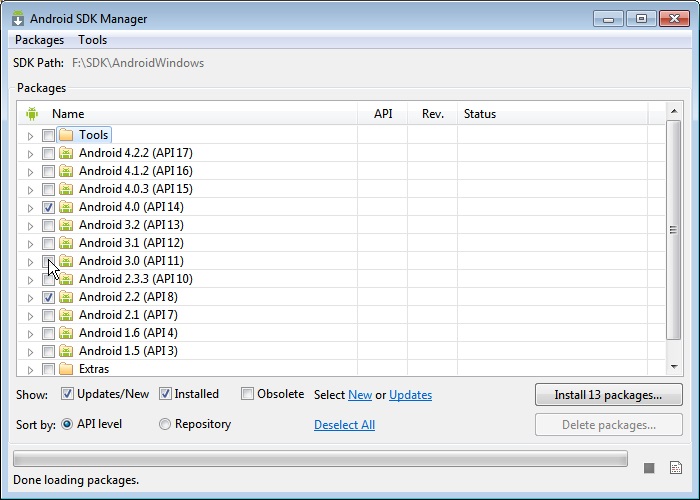Check the Android 4.2.2 (API 17) checkbox
Image resolution: width=700 pixels, height=500 pixels.
[48, 154]
